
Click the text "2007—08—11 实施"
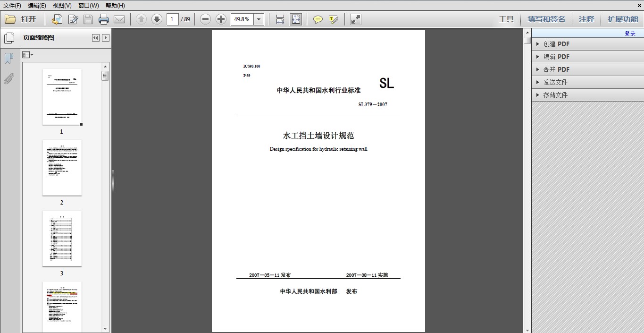(367, 275)
